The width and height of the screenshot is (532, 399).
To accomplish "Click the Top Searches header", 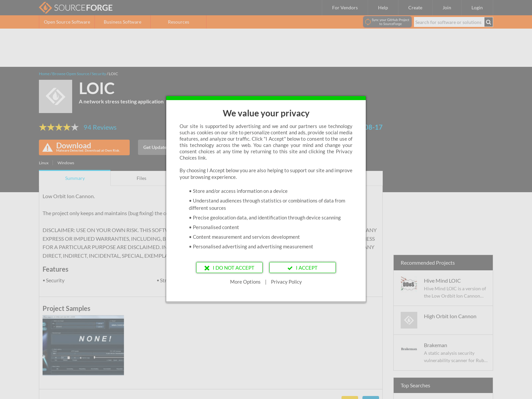I will click(443, 385).
